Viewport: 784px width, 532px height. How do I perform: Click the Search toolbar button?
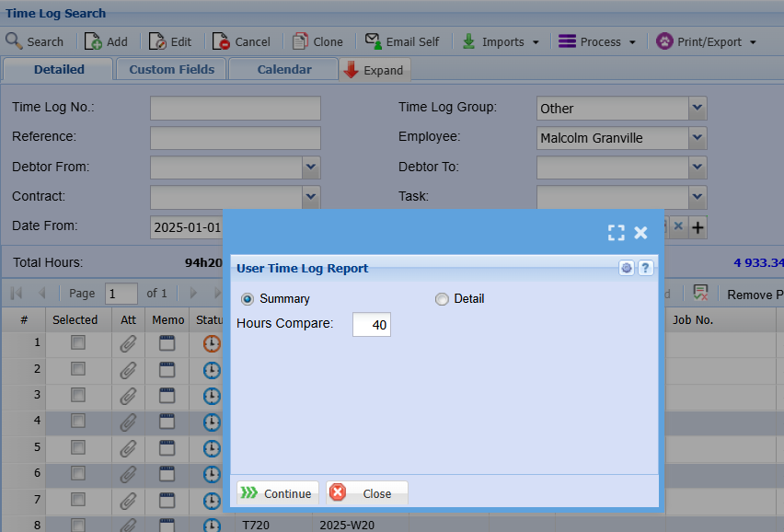point(34,41)
